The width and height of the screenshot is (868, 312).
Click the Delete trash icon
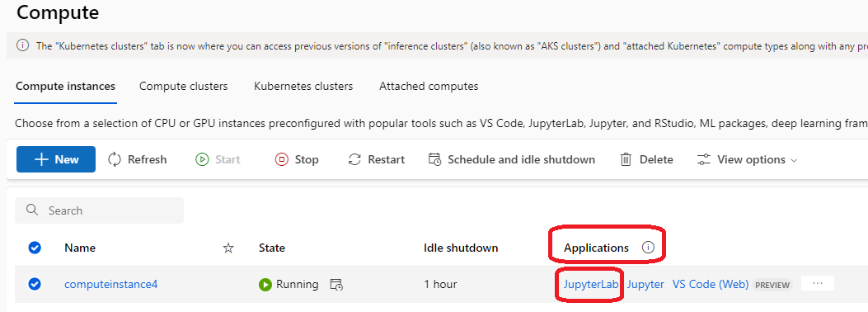[626, 159]
